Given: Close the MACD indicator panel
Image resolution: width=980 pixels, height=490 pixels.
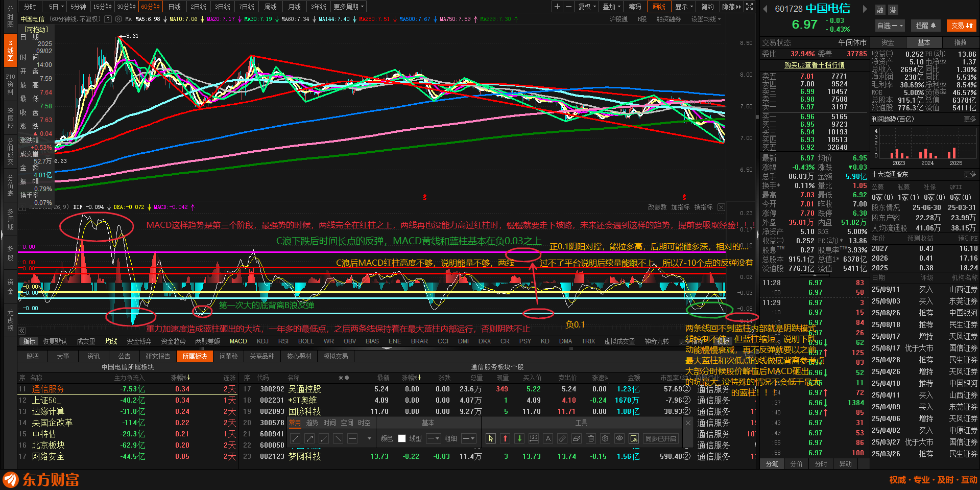Looking at the screenshot, I should click(721, 207).
